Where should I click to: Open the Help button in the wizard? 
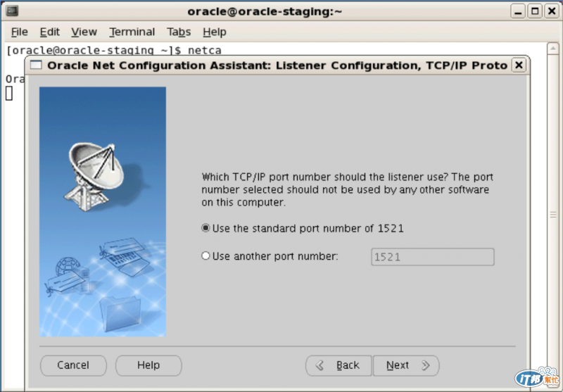148,365
